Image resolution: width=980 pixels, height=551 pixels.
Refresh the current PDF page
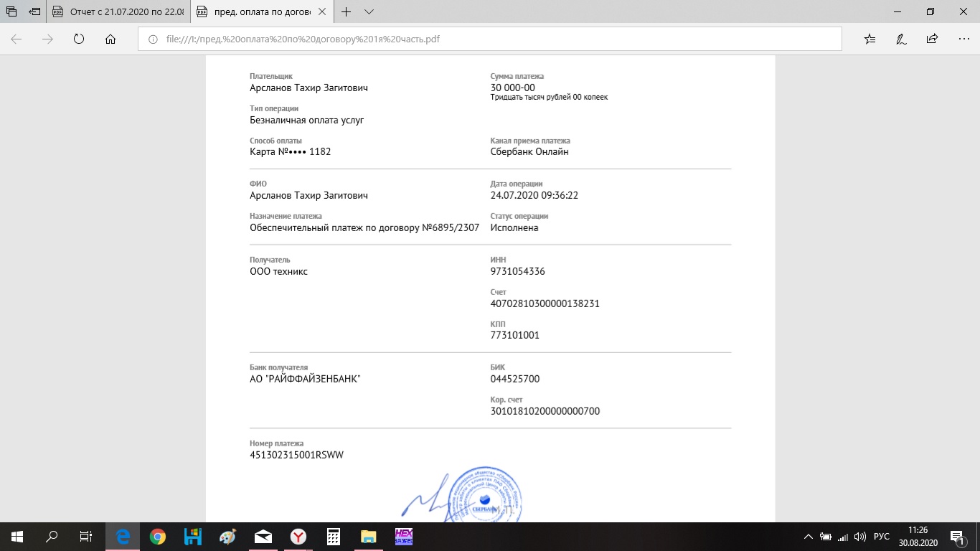click(x=79, y=39)
